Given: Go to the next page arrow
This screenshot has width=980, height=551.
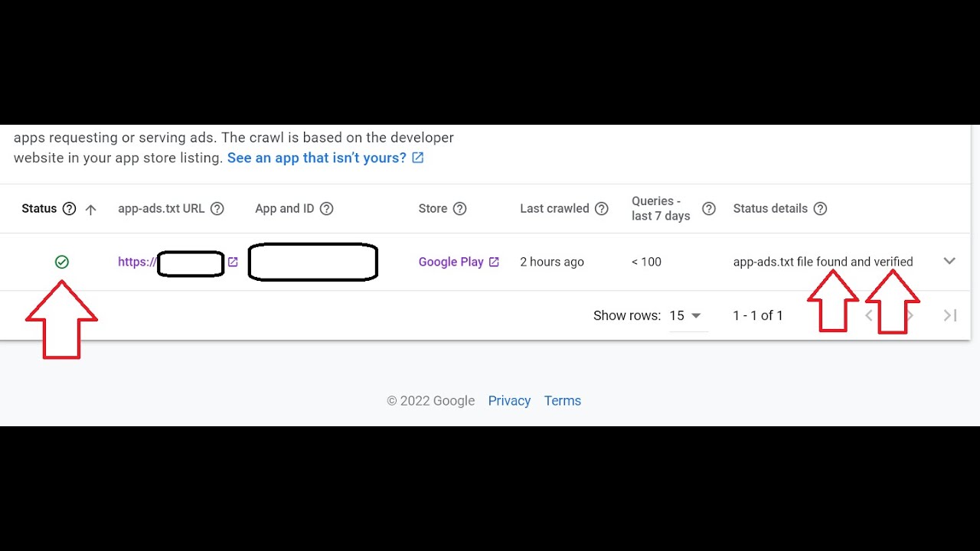Looking at the screenshot, I should point(910,315).
